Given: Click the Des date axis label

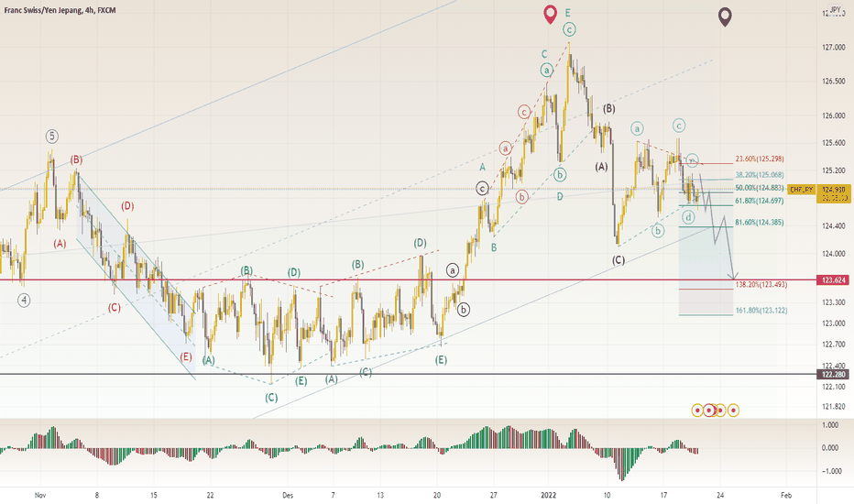Looking at the screenshot, I should 288,495.
